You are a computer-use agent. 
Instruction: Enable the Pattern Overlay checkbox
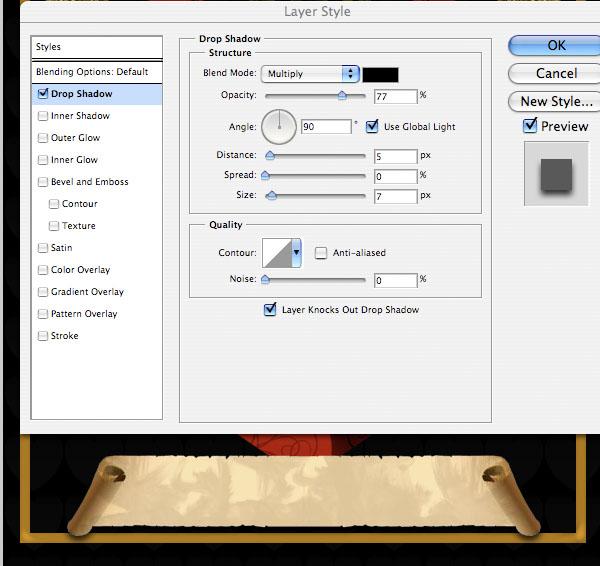[x=43, y=314]
